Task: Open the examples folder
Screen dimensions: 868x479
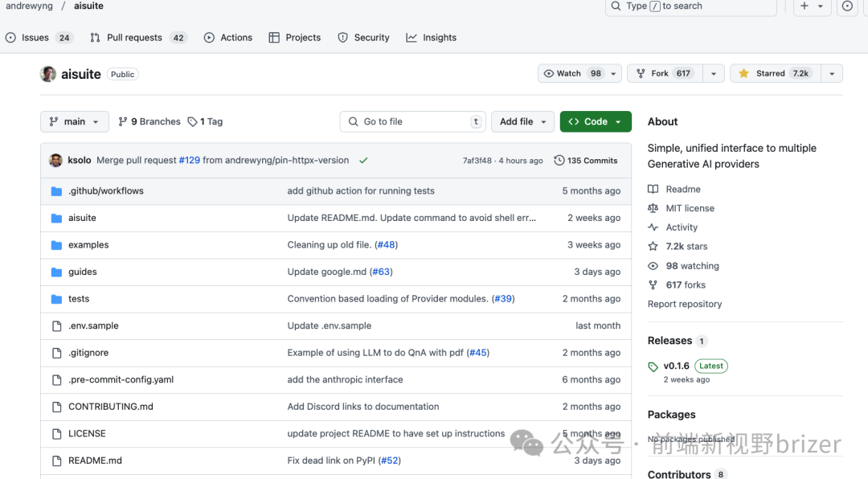Action: (88, 245)
